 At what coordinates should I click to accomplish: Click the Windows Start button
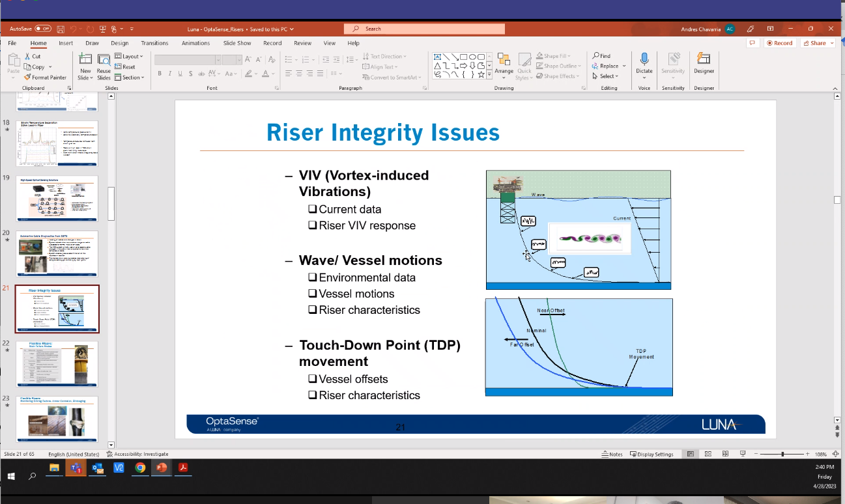click(x=11, y=476)
